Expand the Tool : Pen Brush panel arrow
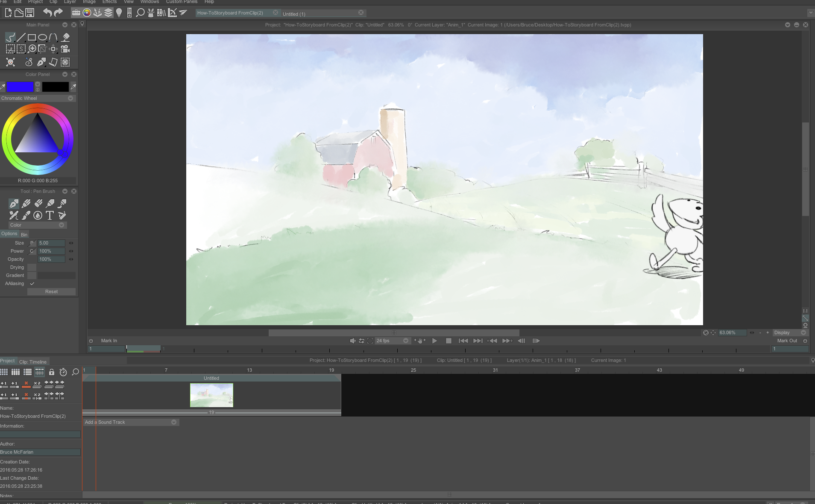This screenshot has height=504, width=815. (x=65, y=191)
